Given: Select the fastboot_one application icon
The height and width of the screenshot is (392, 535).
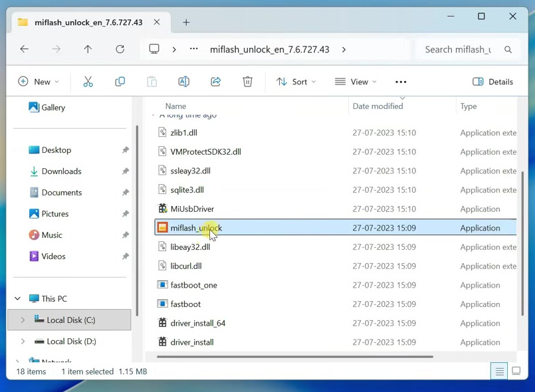Looking at the screenshot, I should coord(162,284).
